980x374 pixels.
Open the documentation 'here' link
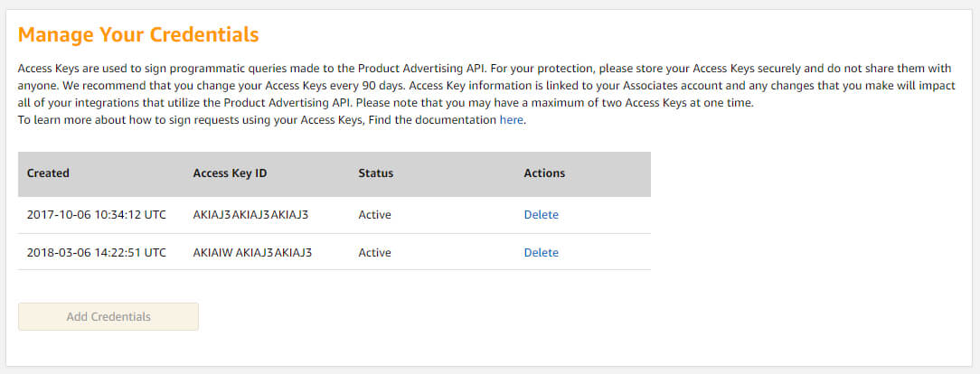point(511,120)
